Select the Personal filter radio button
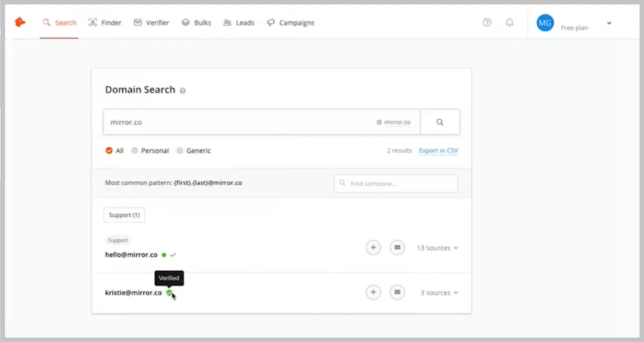644x342 pixels. pyautogui.click(x=134, y=151)
